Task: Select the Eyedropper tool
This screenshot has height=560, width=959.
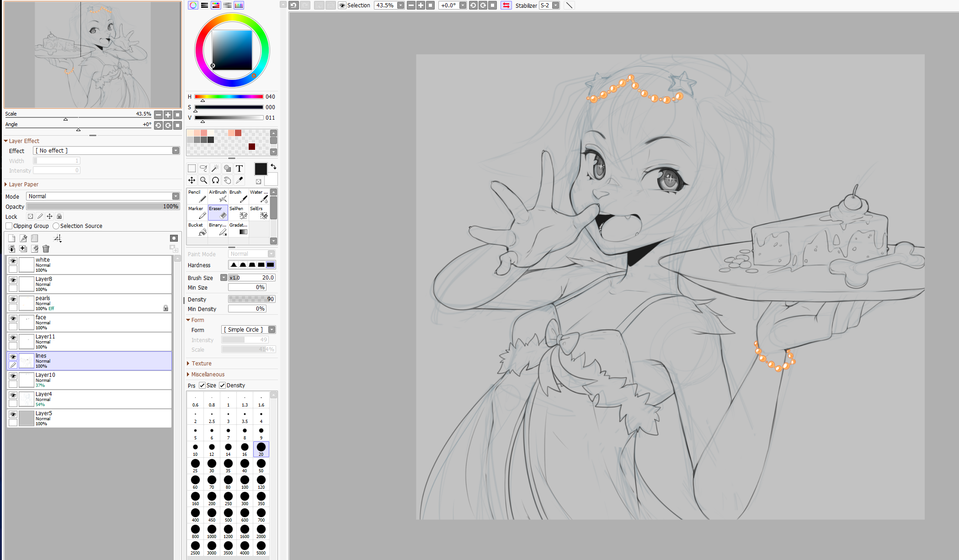Action: coord(239,180)
